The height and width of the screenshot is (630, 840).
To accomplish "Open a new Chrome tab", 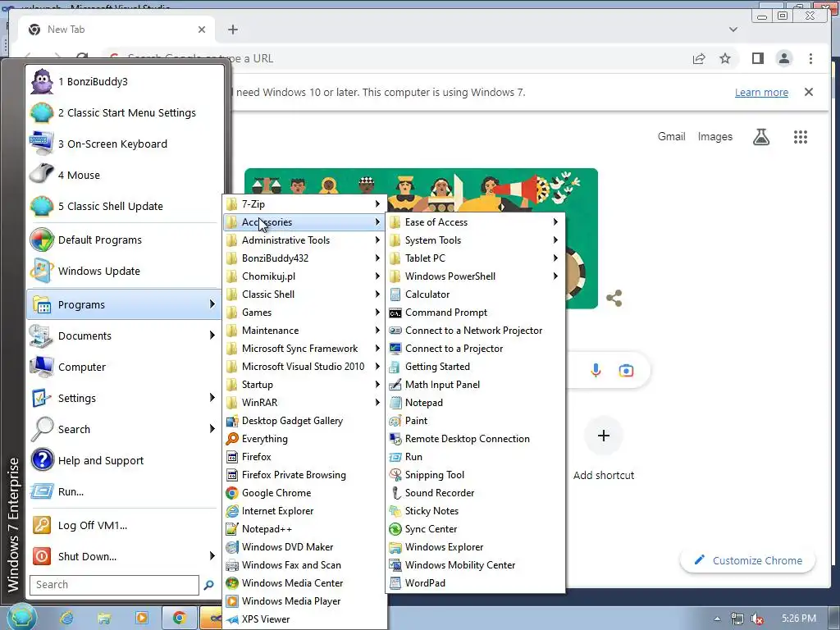I will tap(232, 30).
